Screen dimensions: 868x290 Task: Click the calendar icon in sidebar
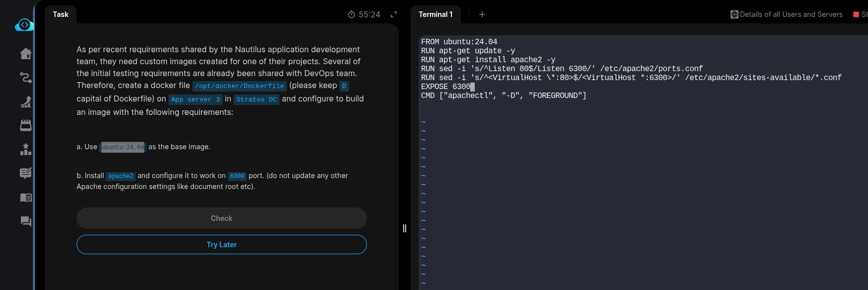(x=26, y=125)
